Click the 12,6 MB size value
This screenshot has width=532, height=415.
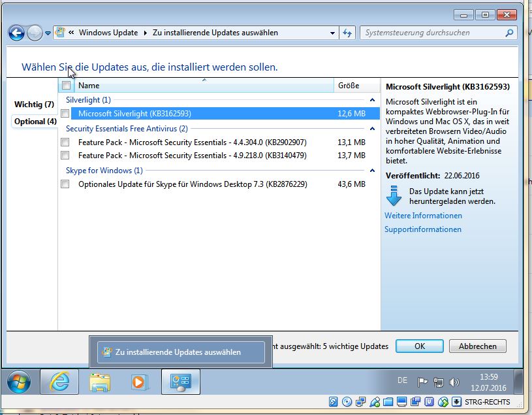point(351,114)
